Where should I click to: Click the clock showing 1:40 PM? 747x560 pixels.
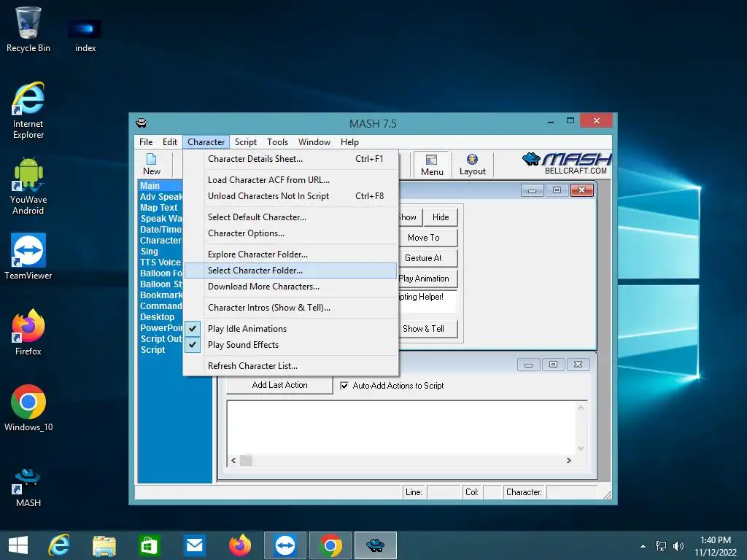[715, 540]
